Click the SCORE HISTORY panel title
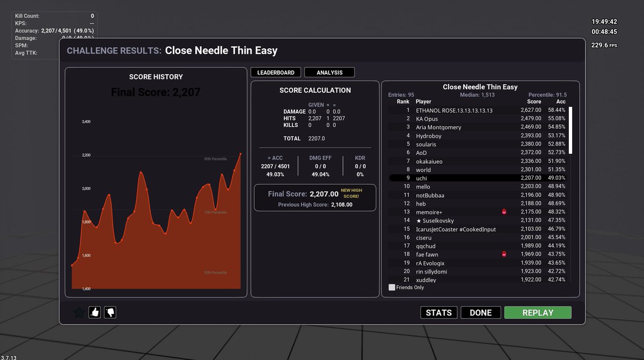 tap(156, 77)
